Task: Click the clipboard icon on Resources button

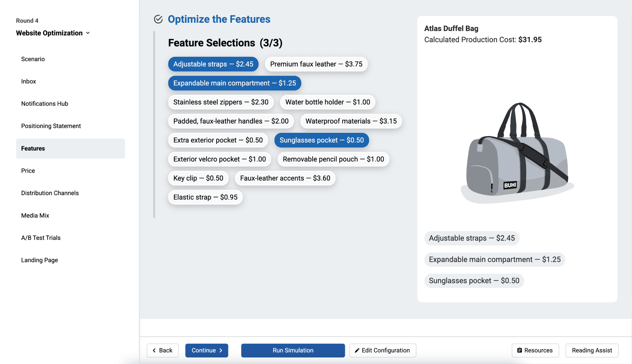Action: click(519, 350)
